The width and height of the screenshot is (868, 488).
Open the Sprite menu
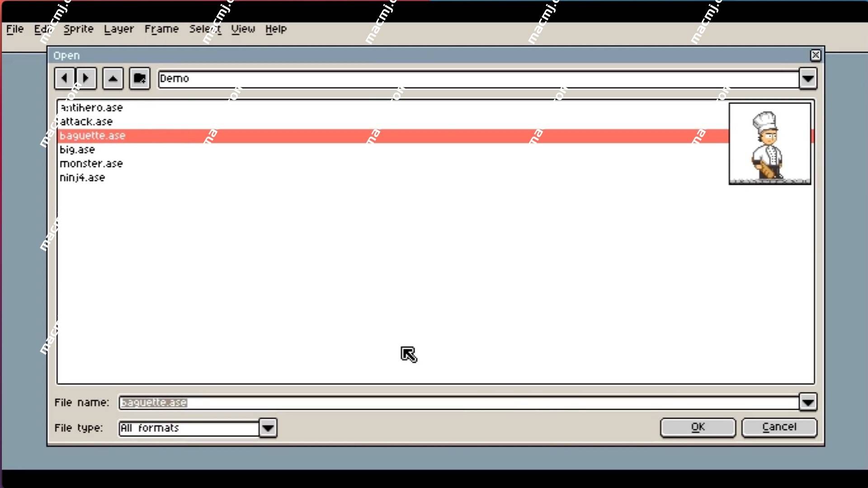[78, 28]
